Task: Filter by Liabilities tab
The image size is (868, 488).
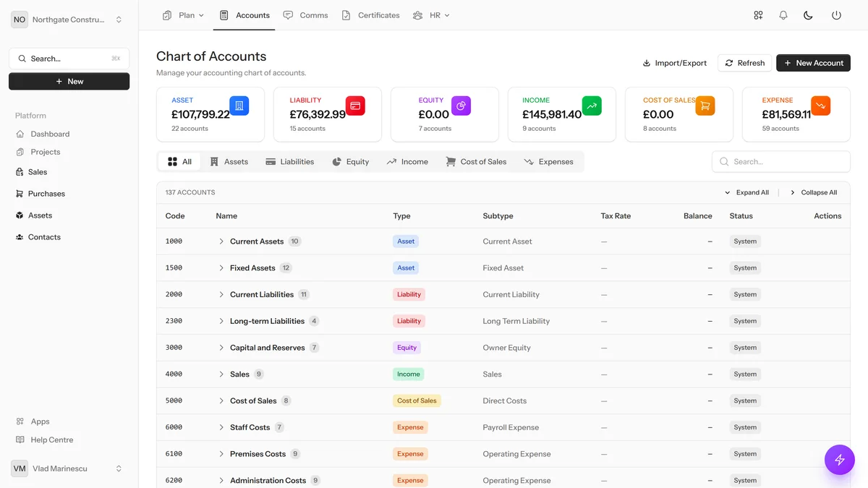Action: [x=289, y=162]
